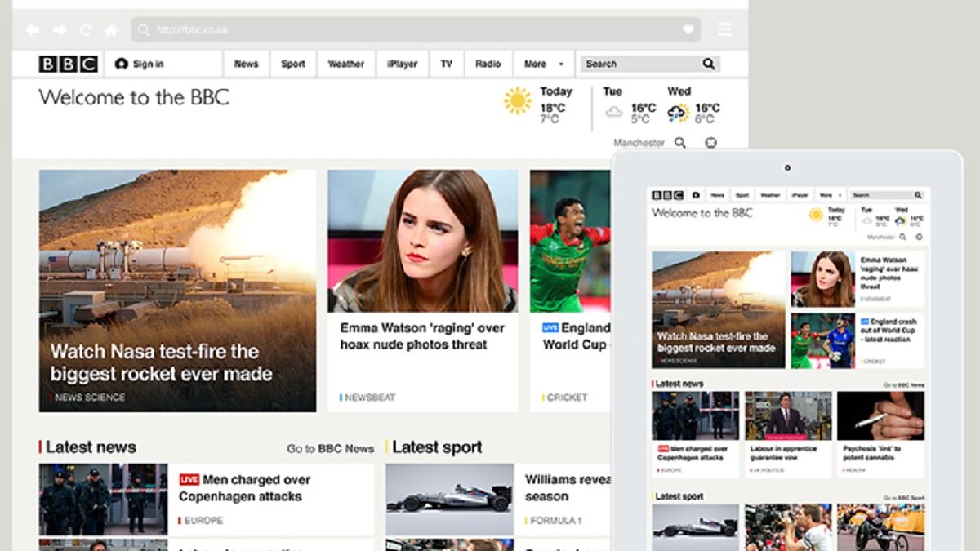Open Sport in the desktop nav bar
This screenshot has width=980, height=551.
click(293, 64)
